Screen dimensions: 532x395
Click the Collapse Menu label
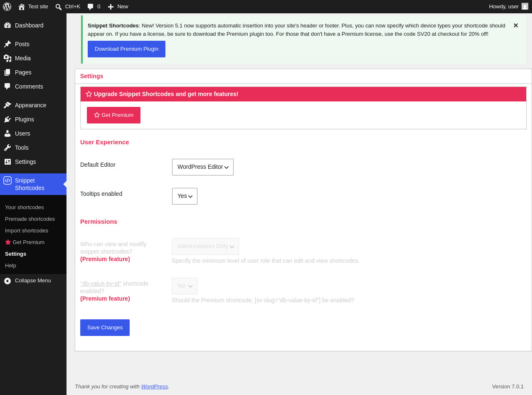click(33, 281)
